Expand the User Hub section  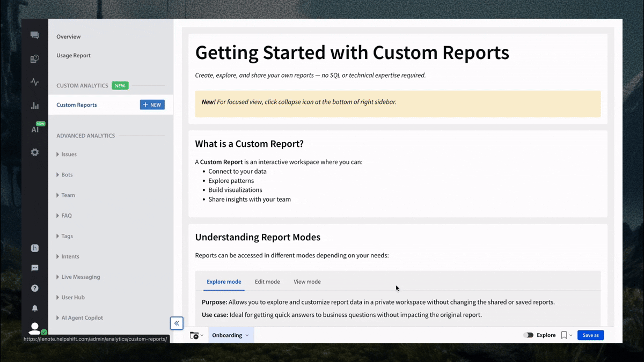click(x=70, y=297)
